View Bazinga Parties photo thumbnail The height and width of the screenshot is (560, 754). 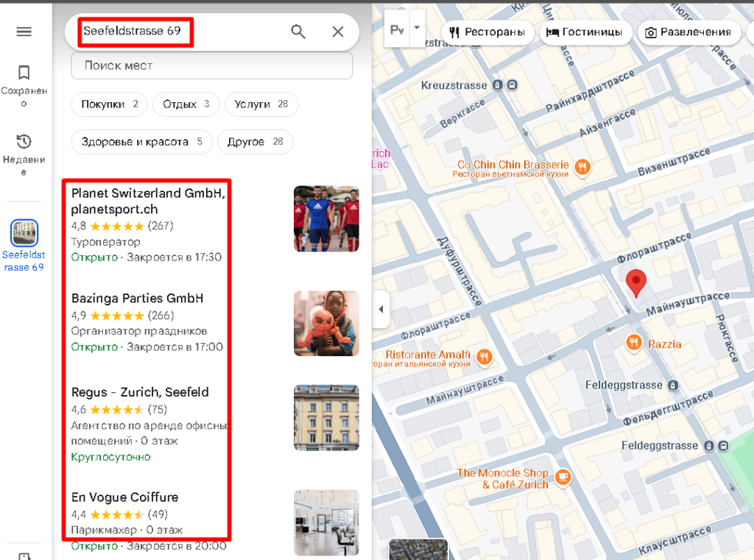pos(326,324)
